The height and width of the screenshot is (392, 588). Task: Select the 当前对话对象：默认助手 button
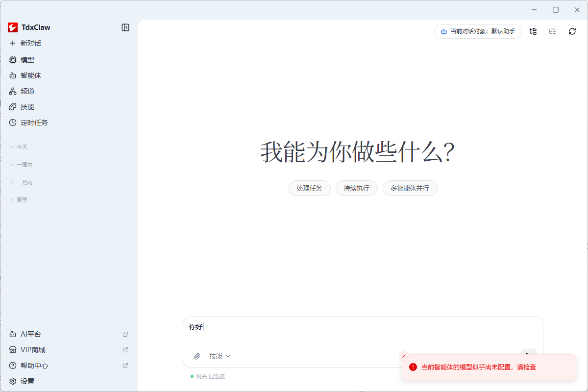coord(478,31)
